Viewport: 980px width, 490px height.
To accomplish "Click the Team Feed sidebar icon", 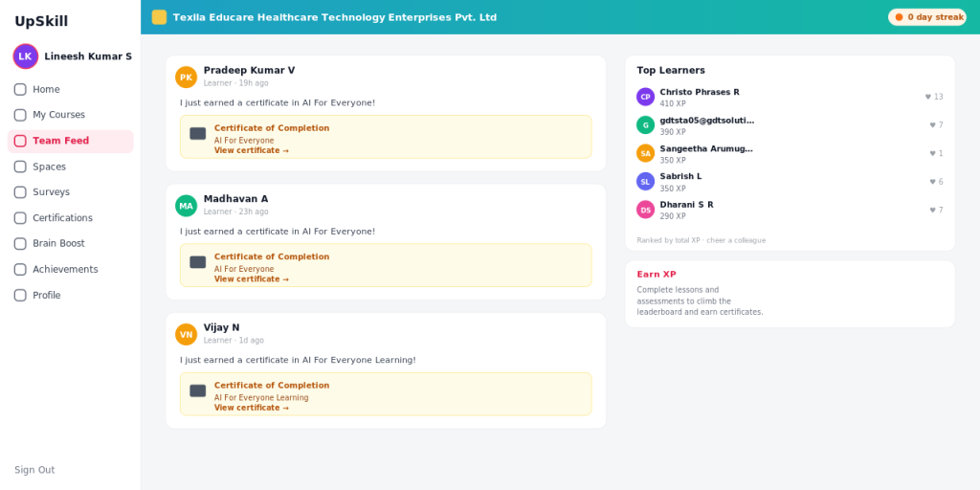I will [x=20, y=141].
